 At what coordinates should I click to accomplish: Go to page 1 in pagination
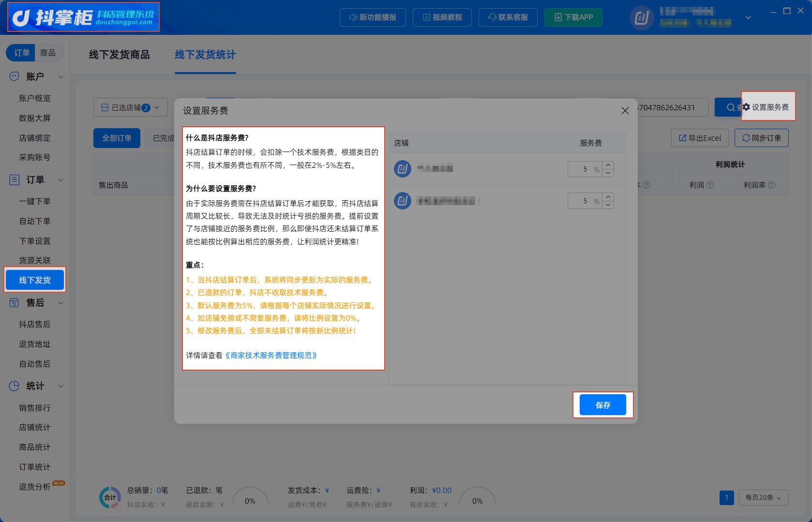click(726, 497)
